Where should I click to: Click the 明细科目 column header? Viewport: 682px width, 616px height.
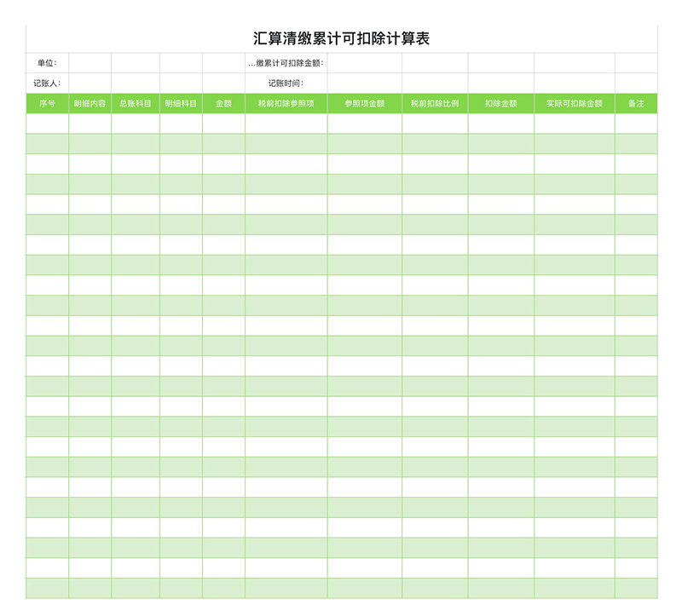tap(181, 103)
